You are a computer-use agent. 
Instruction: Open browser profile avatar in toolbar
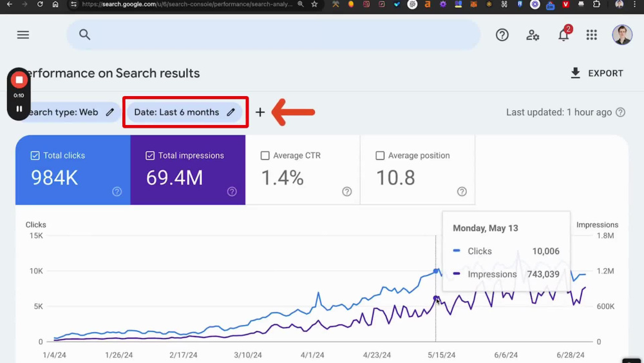point(620,4)
